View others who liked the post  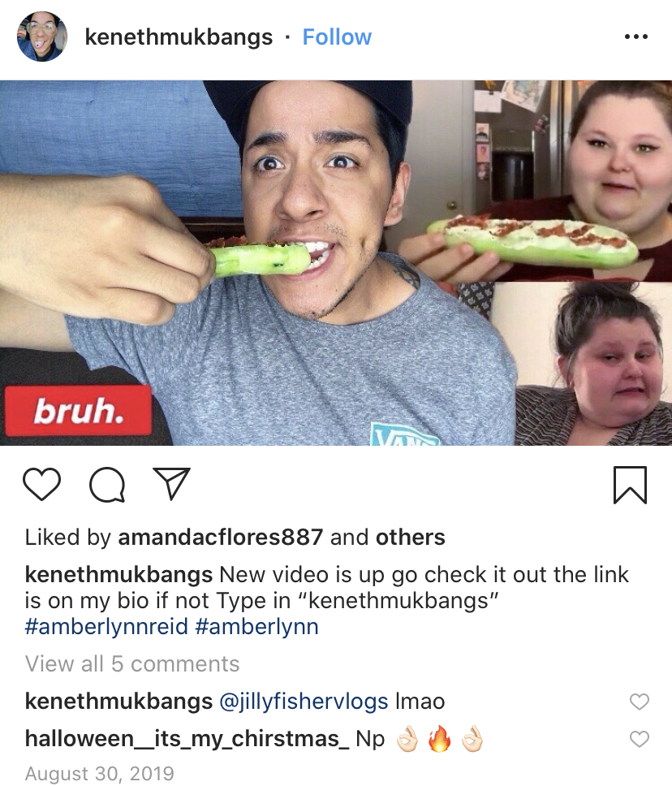tap(411, 538)
